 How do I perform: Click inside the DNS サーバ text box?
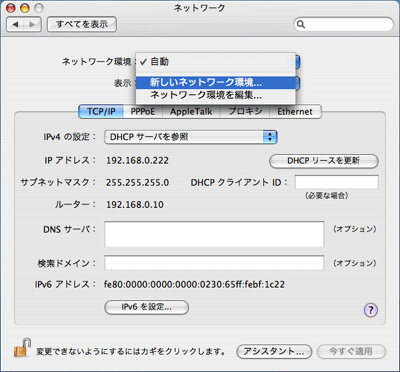pos(214,234)
